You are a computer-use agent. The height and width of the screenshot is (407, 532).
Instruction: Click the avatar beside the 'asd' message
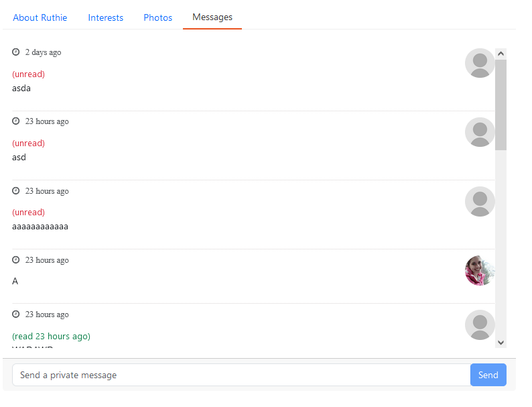pyautogui.click(x=480, y=132)
